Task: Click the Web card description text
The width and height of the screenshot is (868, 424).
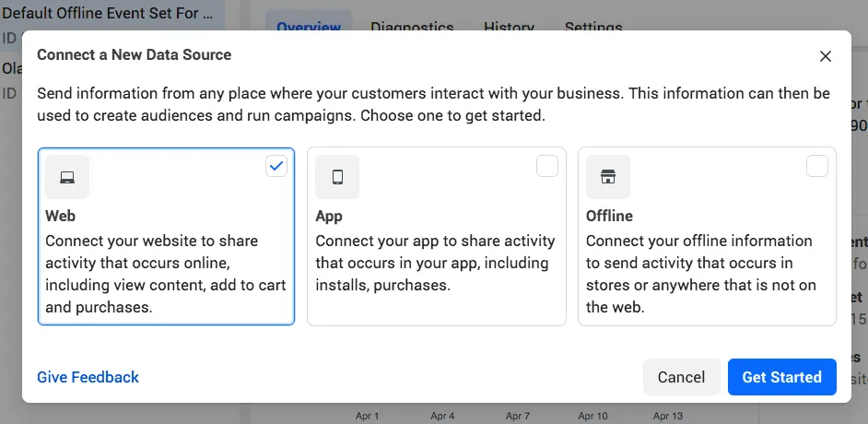Action: (166, 274)
